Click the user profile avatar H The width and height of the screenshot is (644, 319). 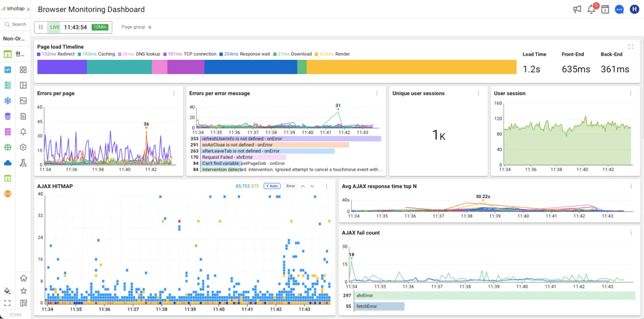pos(634,9)
